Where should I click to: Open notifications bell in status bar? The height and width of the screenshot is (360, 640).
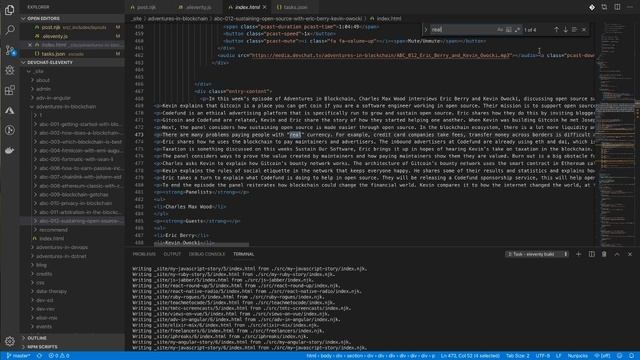[x=631, y=356]
